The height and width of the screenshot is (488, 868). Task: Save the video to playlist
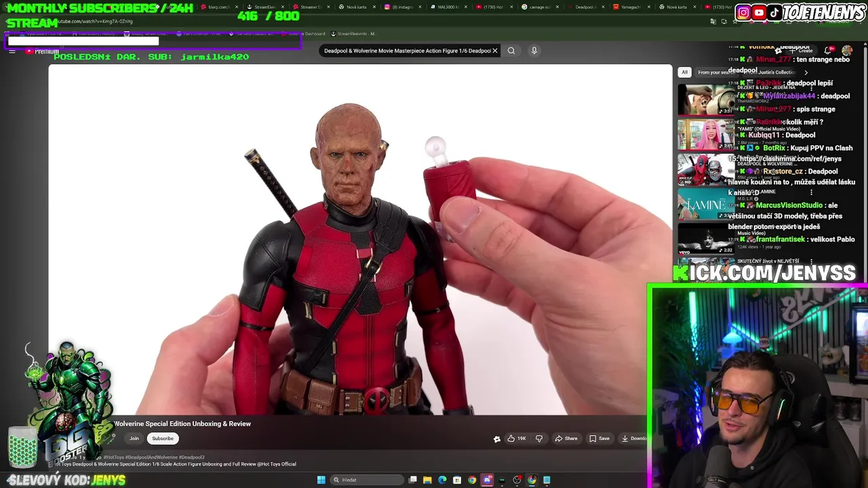click(x=599, y=439)
